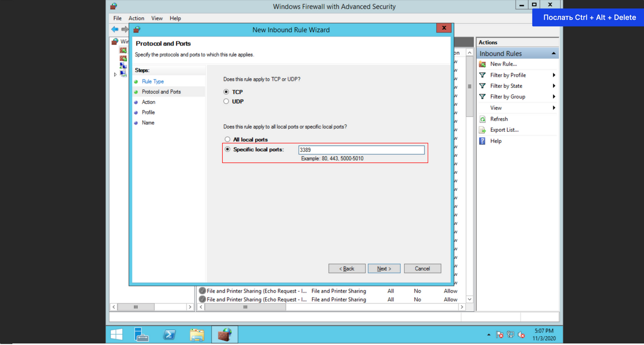The height and width of the screenshot is (345, 644).
Task: Click scroll down arrow of rules list
Action: [469, 299]
